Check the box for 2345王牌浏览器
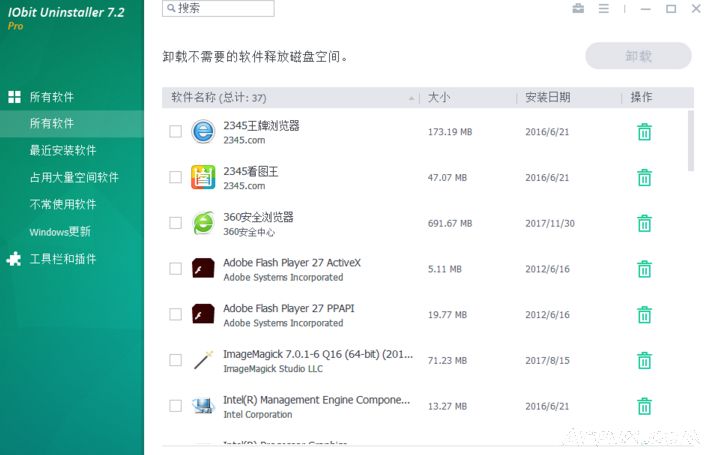The image size is (707, 455). click(175, 132)
